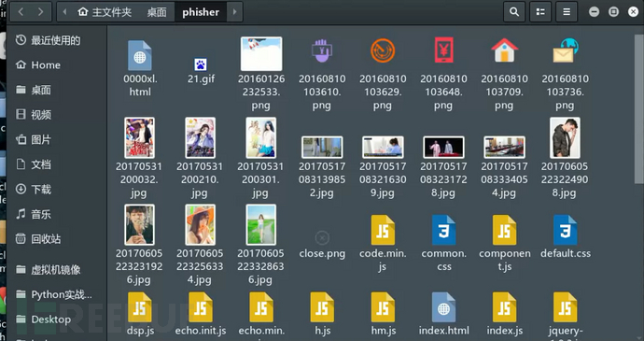Select the code.min.js file icon
The height and width of the screenshot is (341, 644).
[383, 230]
